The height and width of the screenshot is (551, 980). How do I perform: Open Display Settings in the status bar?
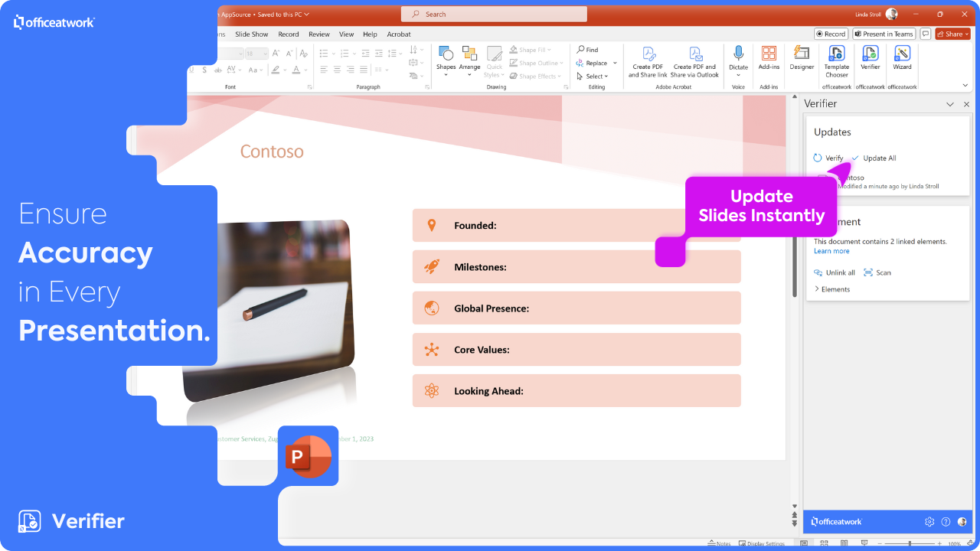tap(761, 543)
